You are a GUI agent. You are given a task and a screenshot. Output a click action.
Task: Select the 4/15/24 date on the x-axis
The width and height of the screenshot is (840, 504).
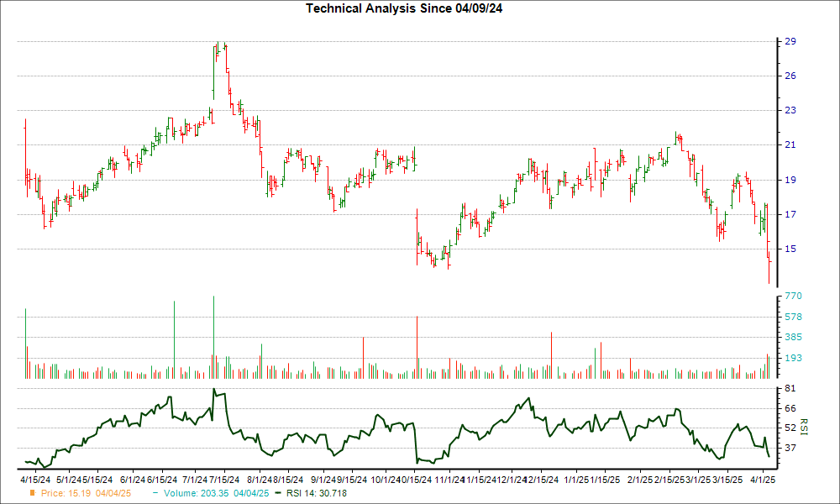(x=34, y=480)
